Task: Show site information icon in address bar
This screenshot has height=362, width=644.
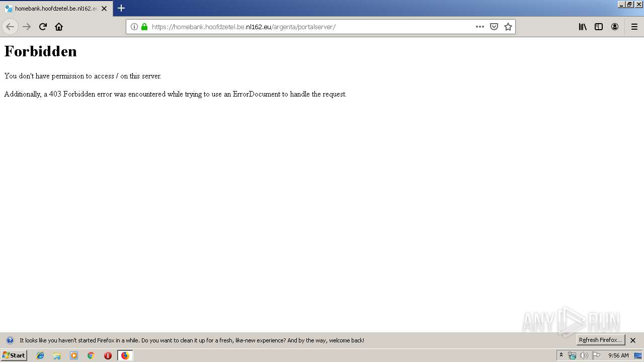Action: 134,27
